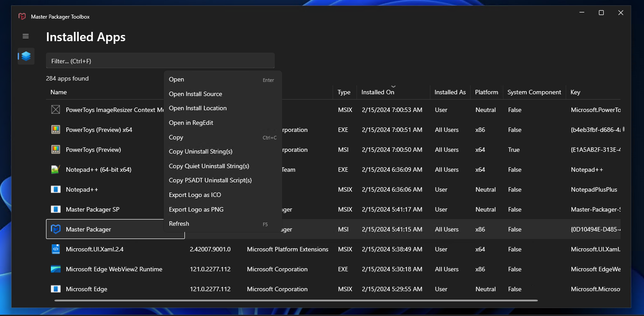Click the Master Packager SP name text

coord(92,209)
